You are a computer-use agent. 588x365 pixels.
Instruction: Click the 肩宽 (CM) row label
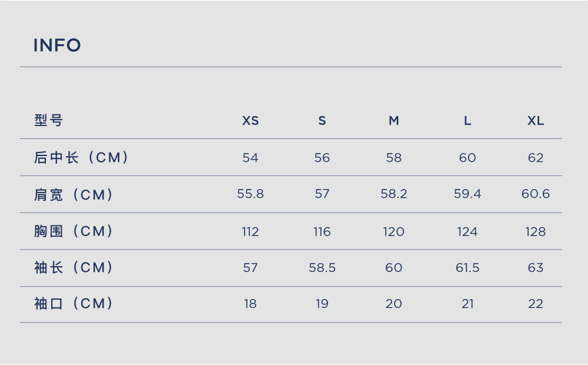pos(73,195)
